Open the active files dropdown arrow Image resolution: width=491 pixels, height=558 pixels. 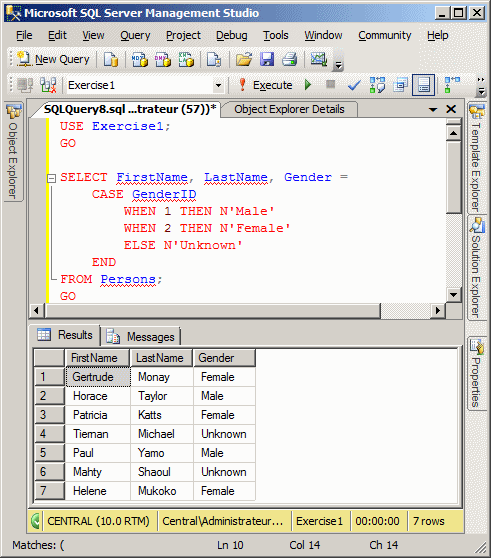(433, 110)
